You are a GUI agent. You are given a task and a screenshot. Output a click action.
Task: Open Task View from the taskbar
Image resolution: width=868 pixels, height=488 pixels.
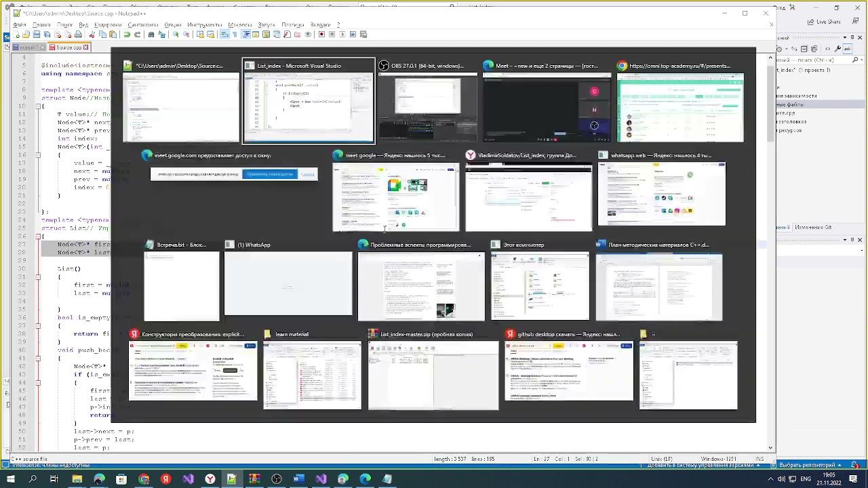pyautogui.click(x=54, y=479)
